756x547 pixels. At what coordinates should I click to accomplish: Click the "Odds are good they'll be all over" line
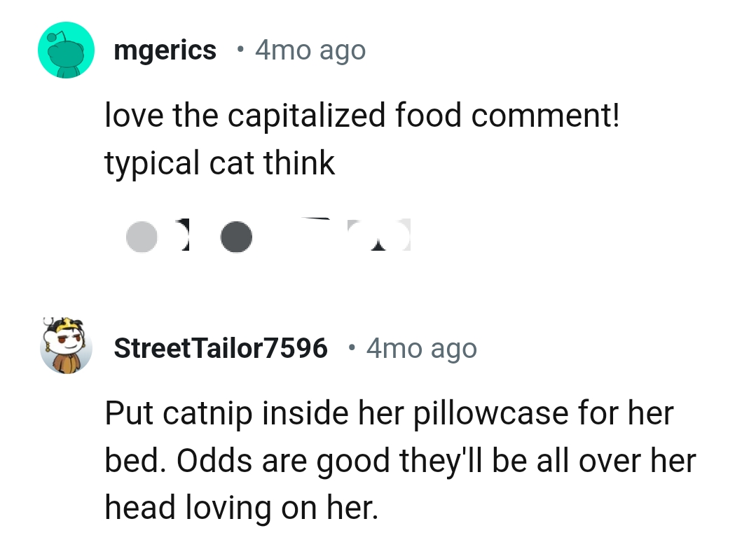[x=399, y=460]
